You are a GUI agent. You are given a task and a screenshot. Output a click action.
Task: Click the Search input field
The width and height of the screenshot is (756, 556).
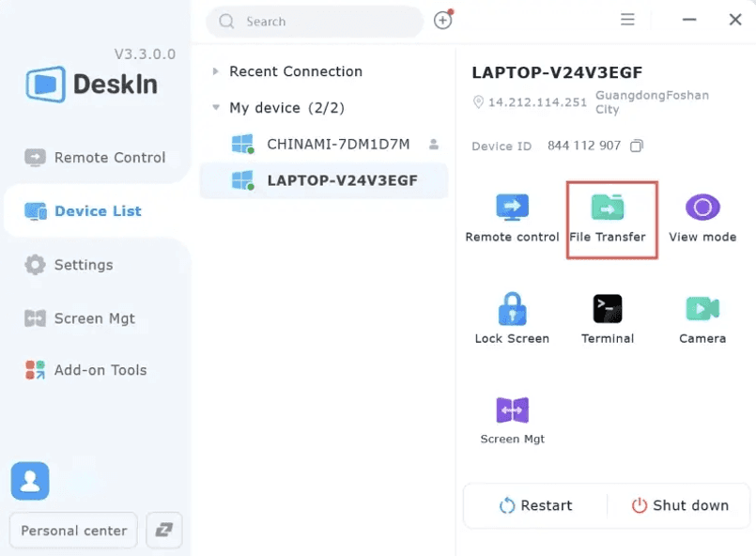pyautogui.click(x=315, y=22)
